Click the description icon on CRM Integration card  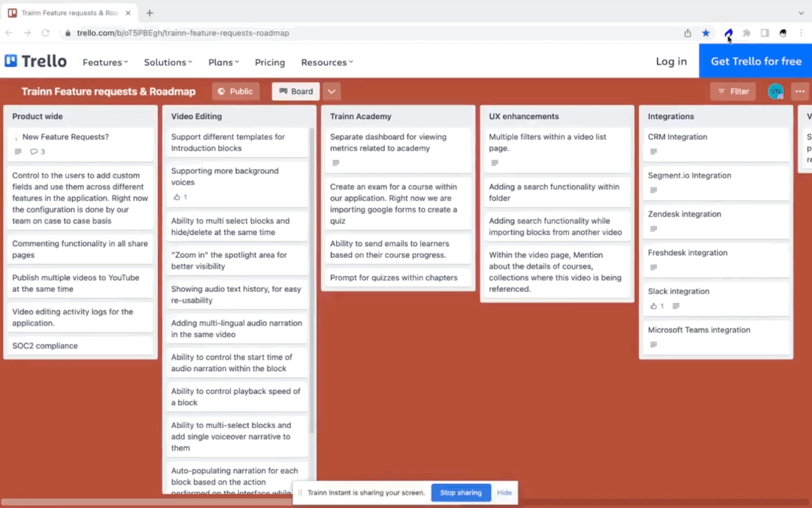(653, 151)
